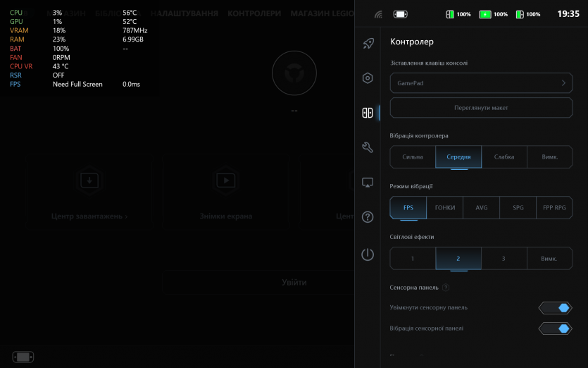Image resolution: width=588 pixels, height=368 pixels.
Task: Open the GamePad key mapping selector
Action: (481, 83)
